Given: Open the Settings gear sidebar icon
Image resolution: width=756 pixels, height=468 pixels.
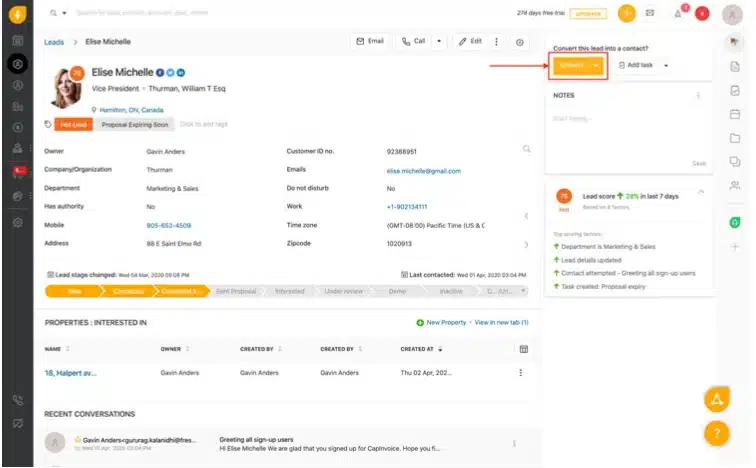Looking at the screenshot, I should (18, 223).
